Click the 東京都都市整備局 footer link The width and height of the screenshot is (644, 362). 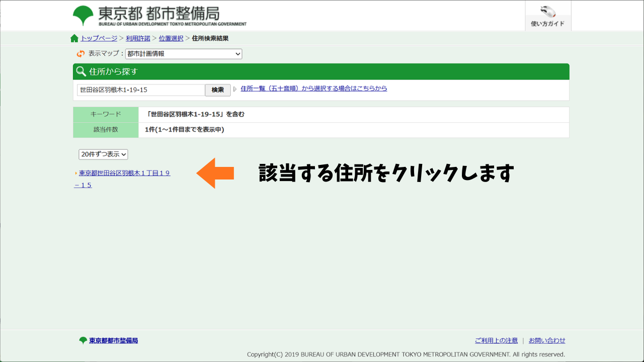pos(113,340)
